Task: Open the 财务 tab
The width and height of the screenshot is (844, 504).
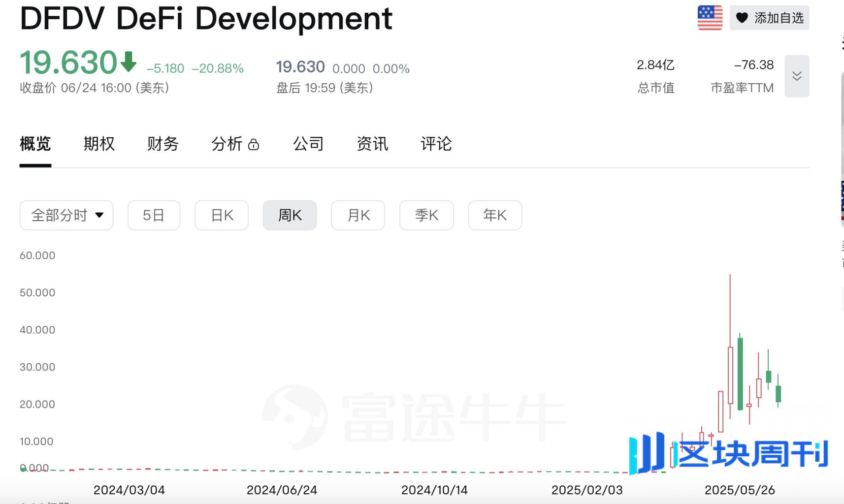Action: click(x=162, y=144)
